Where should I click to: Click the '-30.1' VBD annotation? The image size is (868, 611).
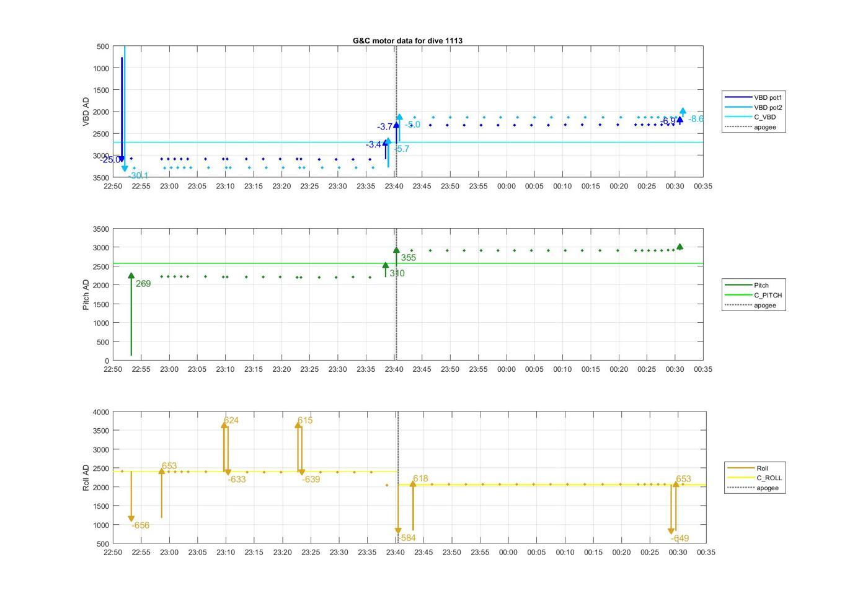[139, 176]
